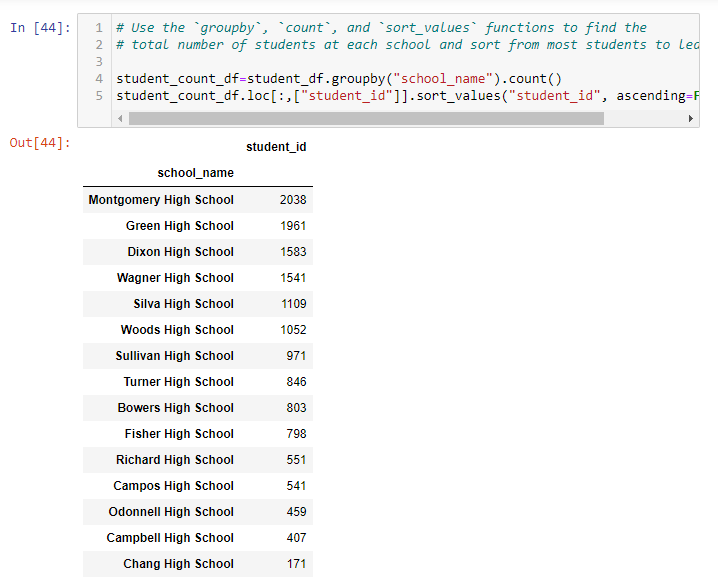This screenshot has height=587, width=718.
Task: Click the value 541
Action: [296, 486]
